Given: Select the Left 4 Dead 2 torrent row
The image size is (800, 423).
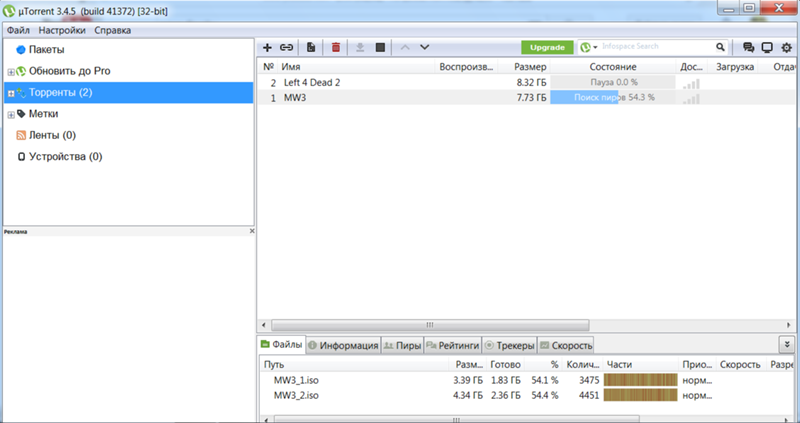Looking at the screenshot, I should pyautogui.click(x=528, y=82).
